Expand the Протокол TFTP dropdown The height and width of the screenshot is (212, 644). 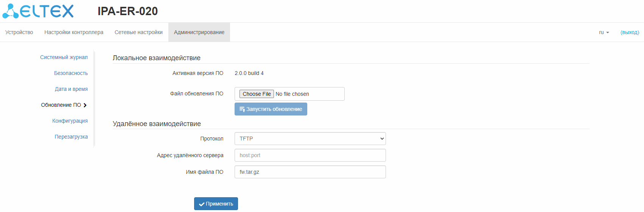click(x=310, y=139)
